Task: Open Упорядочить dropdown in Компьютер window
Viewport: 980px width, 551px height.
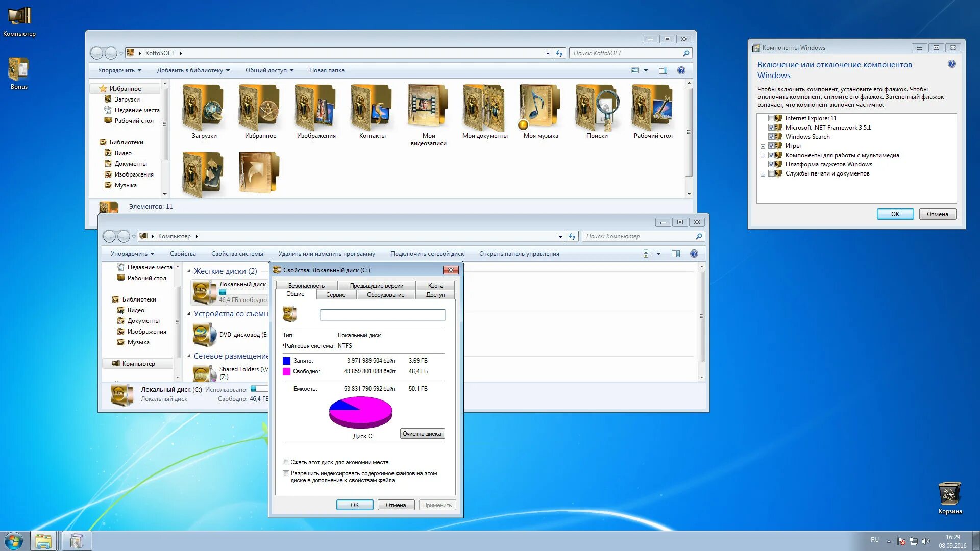Action: [132, 254]
